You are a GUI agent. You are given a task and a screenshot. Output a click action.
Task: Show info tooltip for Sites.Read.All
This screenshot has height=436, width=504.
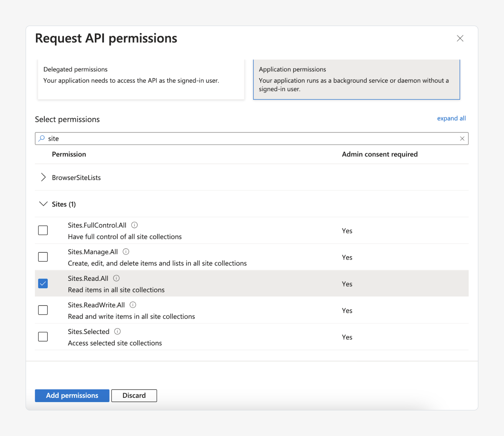(x=116, y=278)
